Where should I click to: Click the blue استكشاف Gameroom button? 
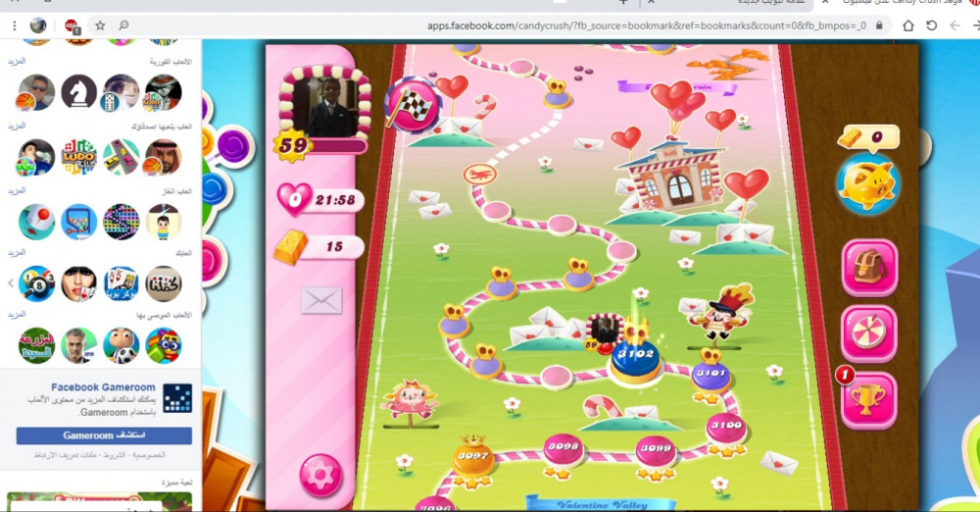click(x=104, y=435)
